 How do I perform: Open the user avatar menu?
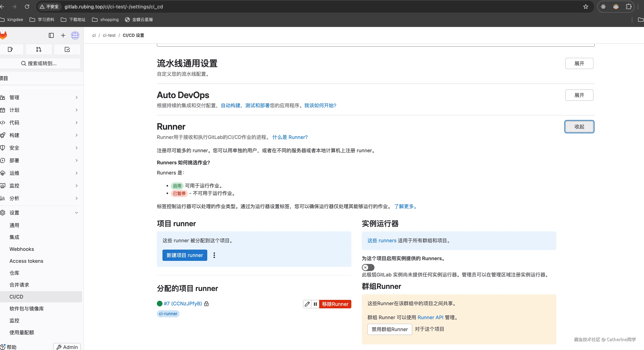click(75, 35)
